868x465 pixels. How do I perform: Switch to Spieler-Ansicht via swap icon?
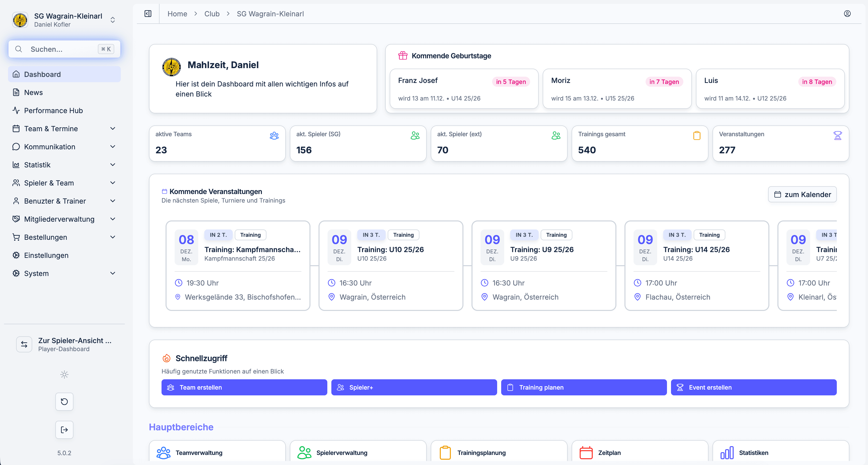click(x=24, y=344)
